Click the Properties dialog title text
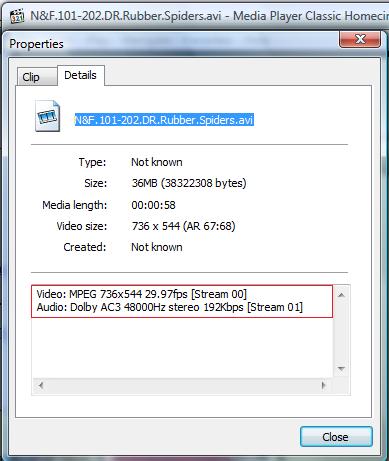Image resolution: width=389 pixels, height=461 pixels. [x=36, y=44]
